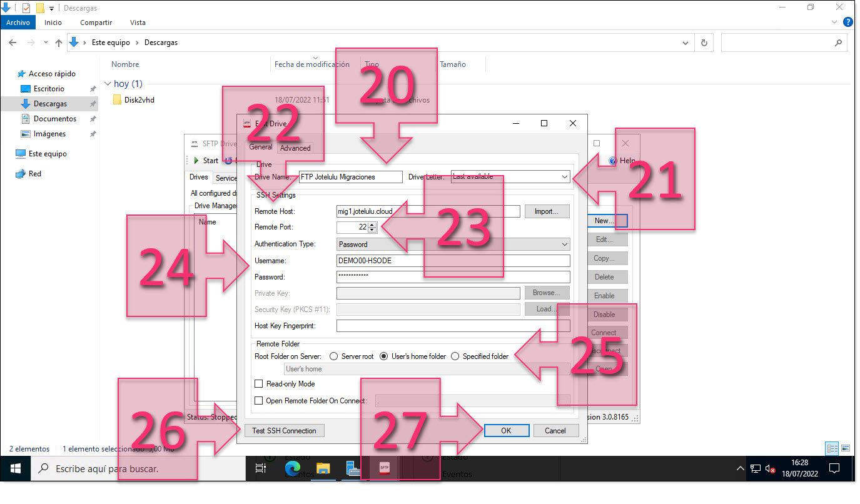860x504 pixels.
Task: Refresh the Descargas folder view
Action: [704, 43]
